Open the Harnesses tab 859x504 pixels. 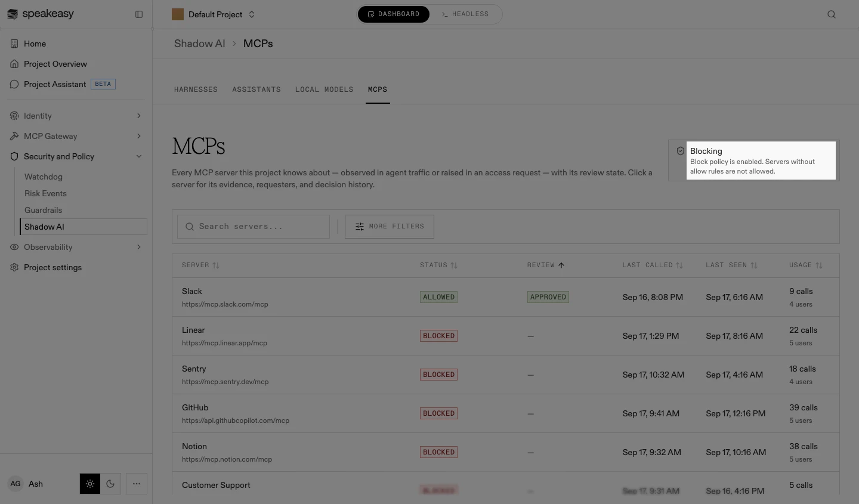pyautogui.click(x=196, y=89)
